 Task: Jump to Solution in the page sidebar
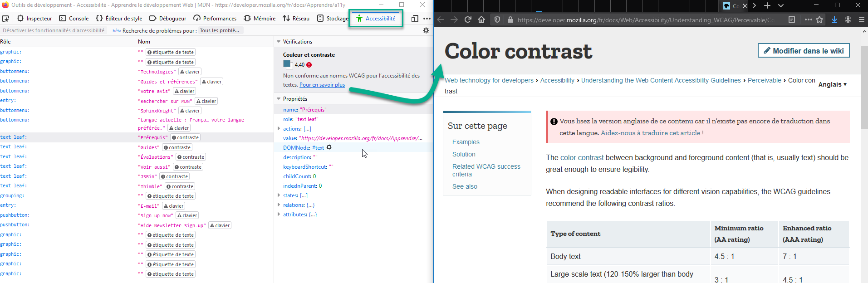[464, 154]
